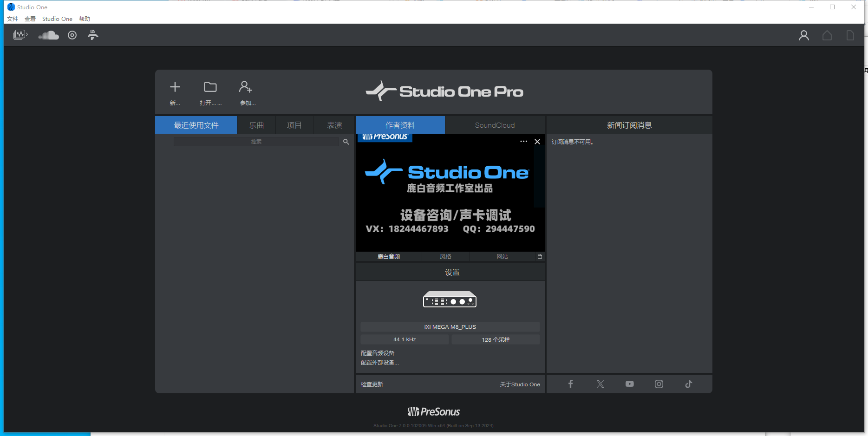Open a file using the folder icon
This screenshot has height=436, width=868.
210,87
